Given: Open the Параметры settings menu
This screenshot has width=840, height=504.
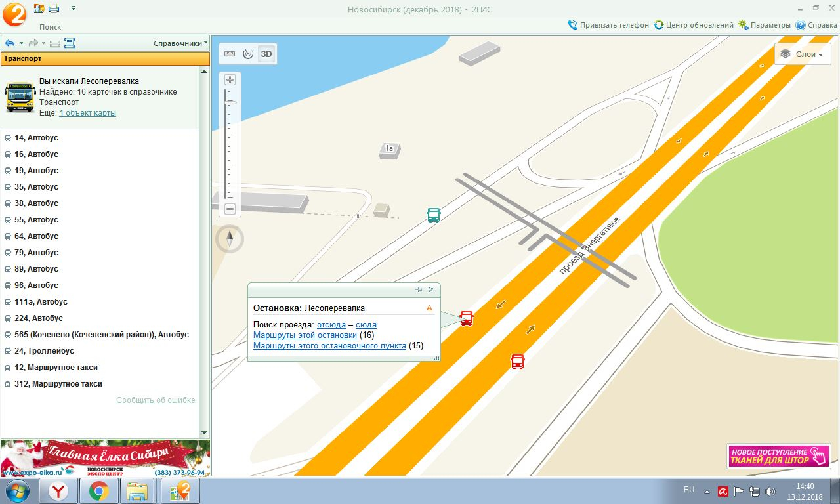Looking at the screenshot, I should tap(765, 25).
